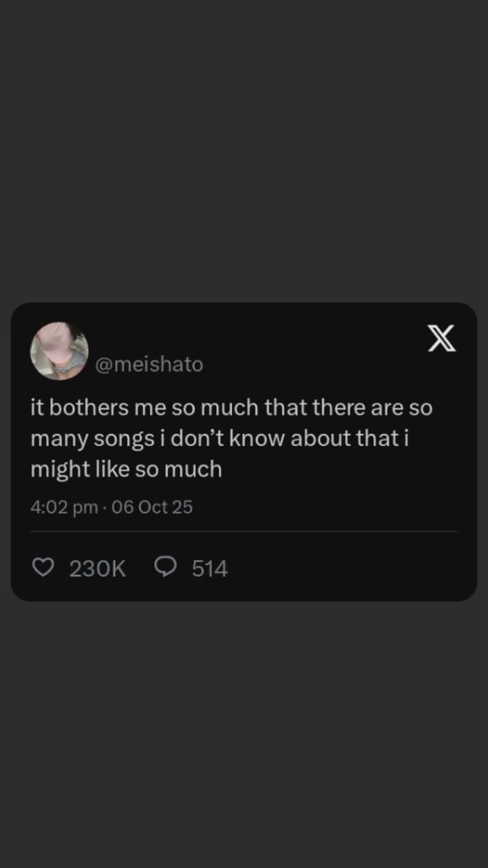Click the divider line above the like count

244,532
